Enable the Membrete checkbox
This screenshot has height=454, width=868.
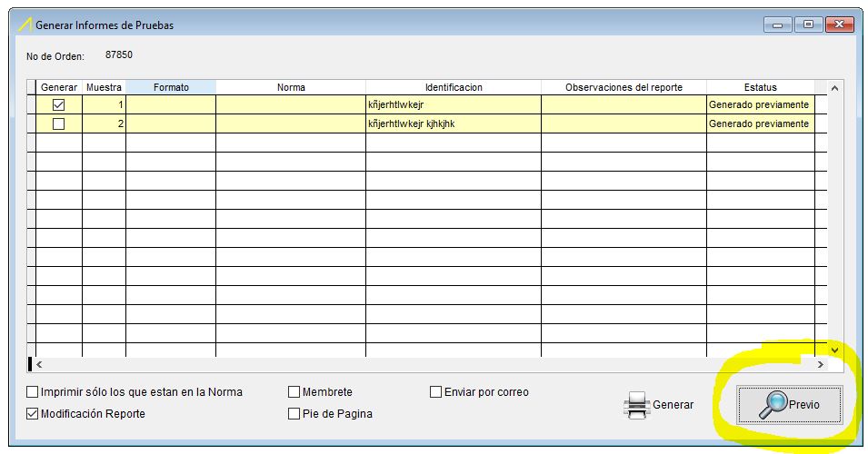coord(294,392)
